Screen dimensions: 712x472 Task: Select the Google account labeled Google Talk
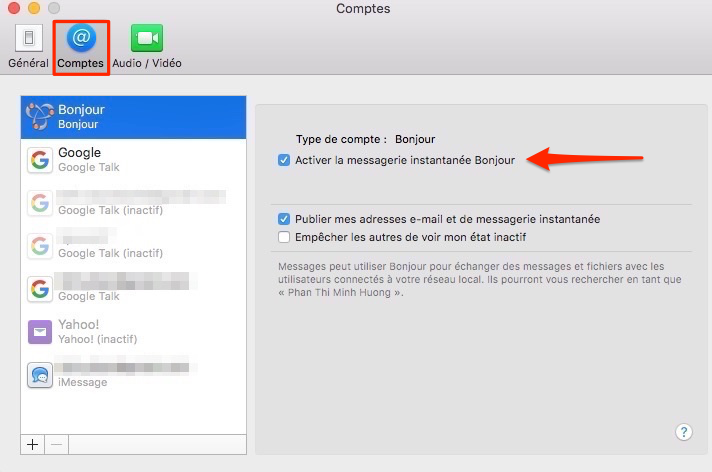[x=134, y=160]
